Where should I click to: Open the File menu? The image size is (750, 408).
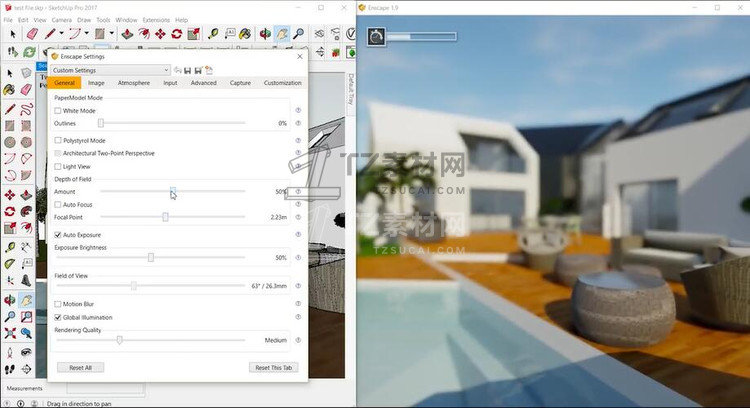click(8, 20)
